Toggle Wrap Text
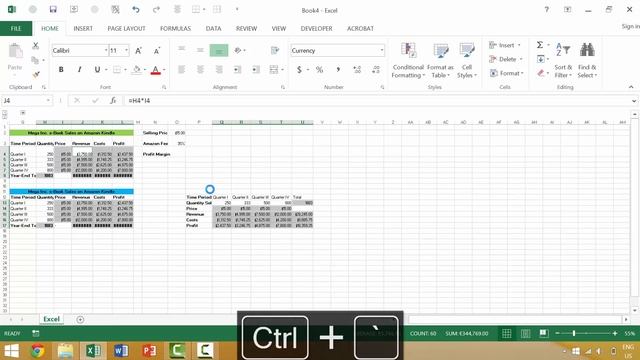This screenshot has width=640, height=360. [x=275, y=50]
